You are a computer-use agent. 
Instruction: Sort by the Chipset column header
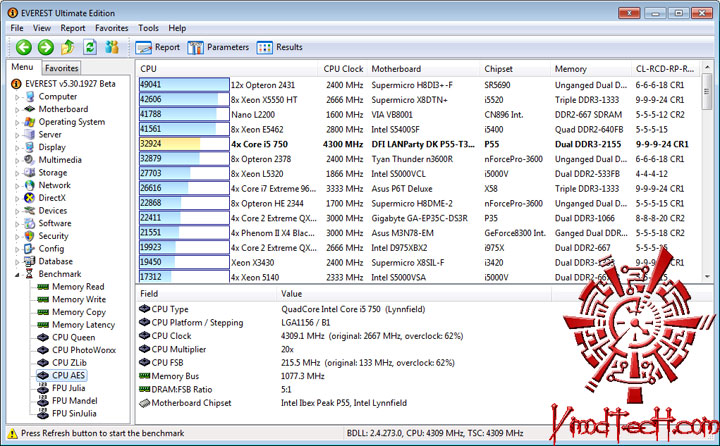click(515, 69)
